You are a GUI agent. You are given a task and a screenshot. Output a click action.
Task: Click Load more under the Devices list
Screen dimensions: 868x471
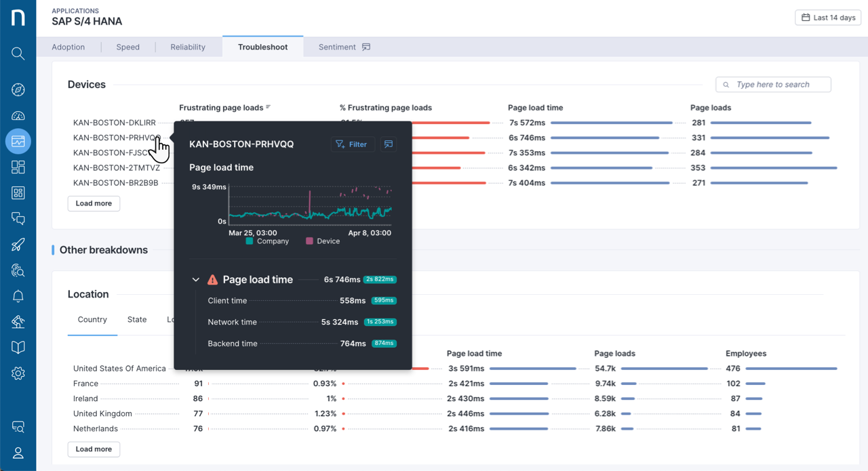pyautogui.click(x=94, y=203)
